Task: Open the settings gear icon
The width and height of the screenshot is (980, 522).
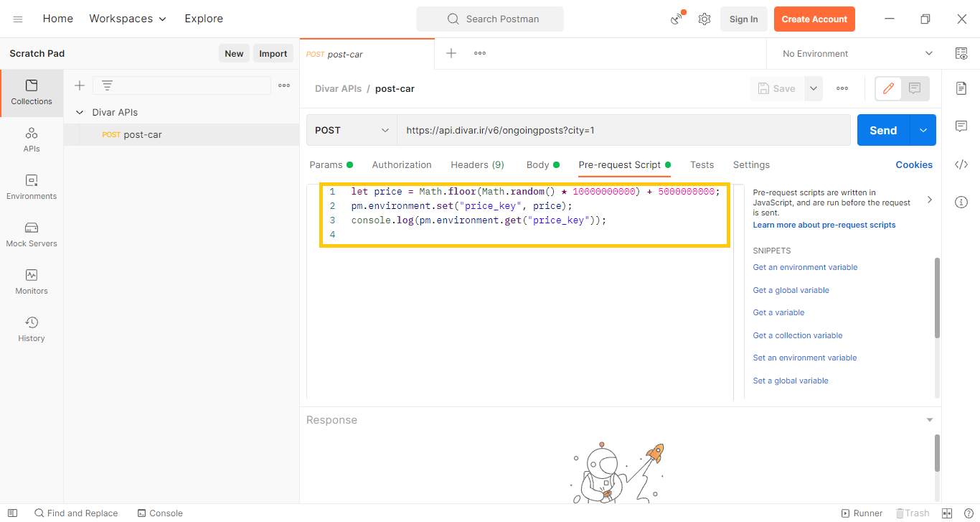Action: point(705,19)
